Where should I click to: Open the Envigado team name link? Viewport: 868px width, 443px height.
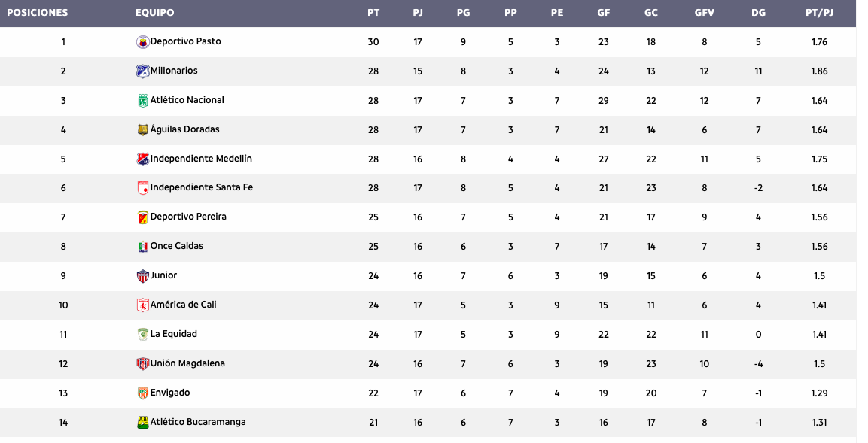169,393
